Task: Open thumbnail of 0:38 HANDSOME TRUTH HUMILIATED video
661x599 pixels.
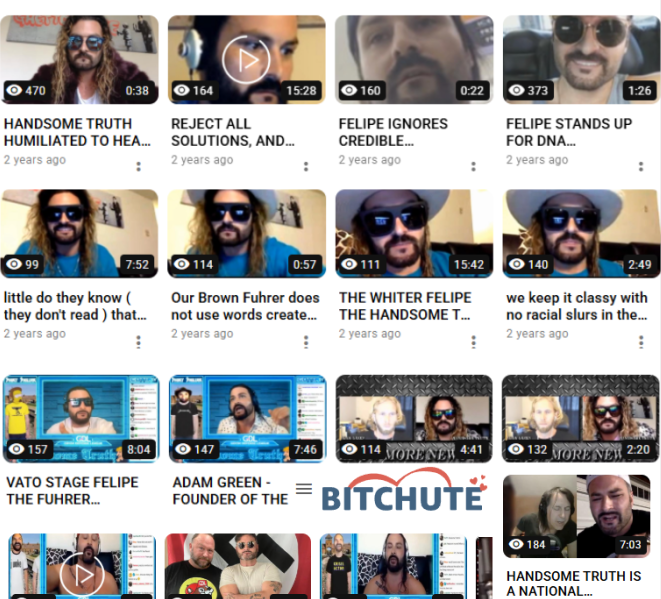Action: (x=79, y=59)
